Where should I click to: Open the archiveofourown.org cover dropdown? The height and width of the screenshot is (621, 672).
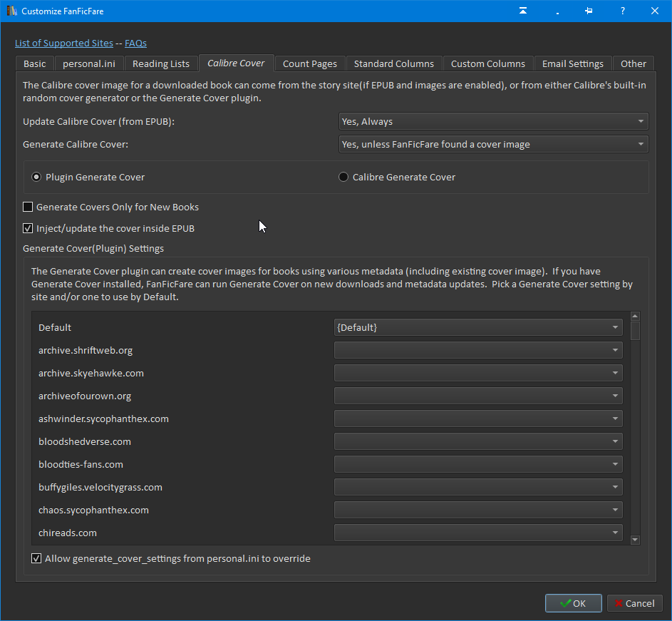(478, 396)
